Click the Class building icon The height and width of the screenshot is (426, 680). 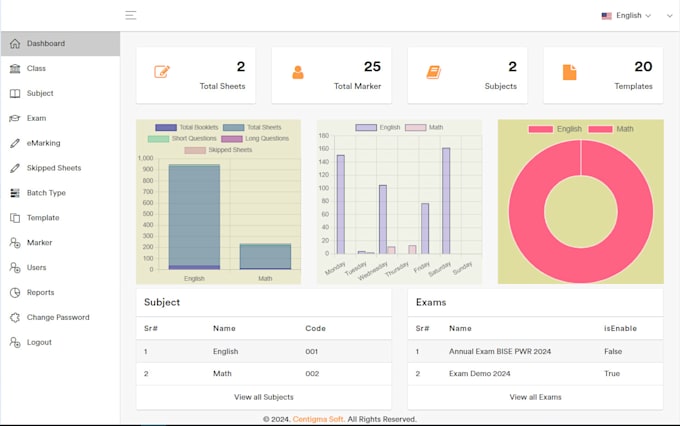pyautogui.click(x=15, y=69)
